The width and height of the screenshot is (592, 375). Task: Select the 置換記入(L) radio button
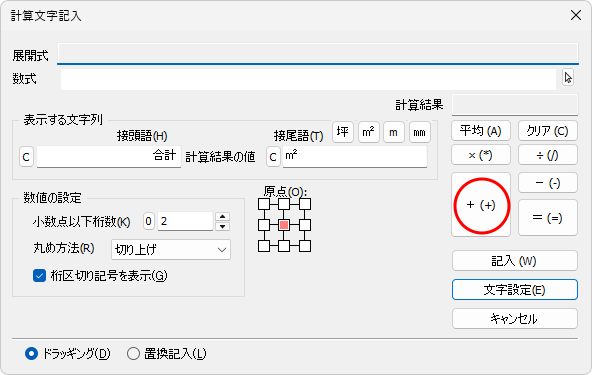133,354
